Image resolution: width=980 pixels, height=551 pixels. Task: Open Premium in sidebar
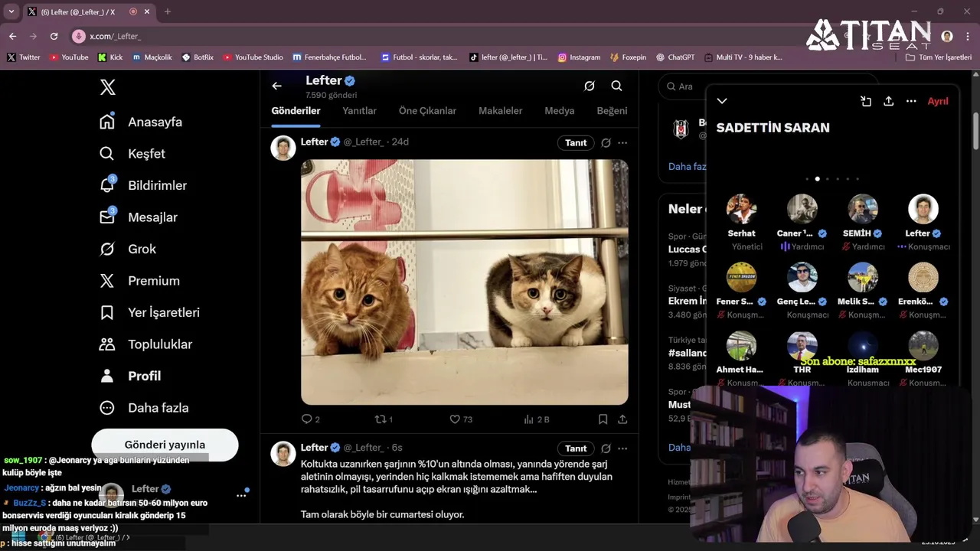tap(139, 281)
